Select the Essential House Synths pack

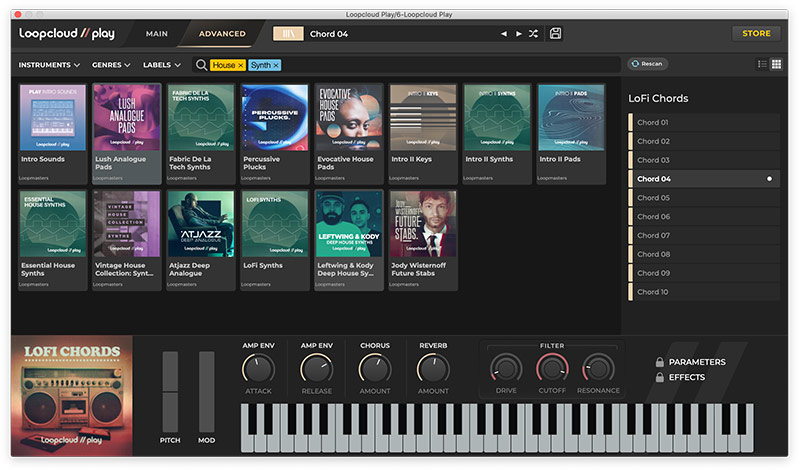click(x=53, y=240)
